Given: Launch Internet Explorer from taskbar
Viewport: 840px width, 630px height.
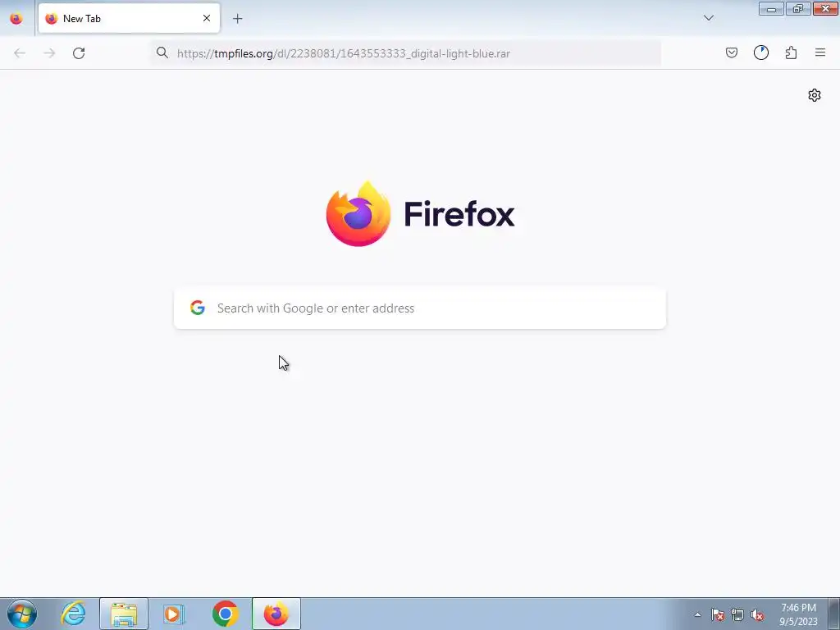Looking at the screenshot, I should (73, 614).
